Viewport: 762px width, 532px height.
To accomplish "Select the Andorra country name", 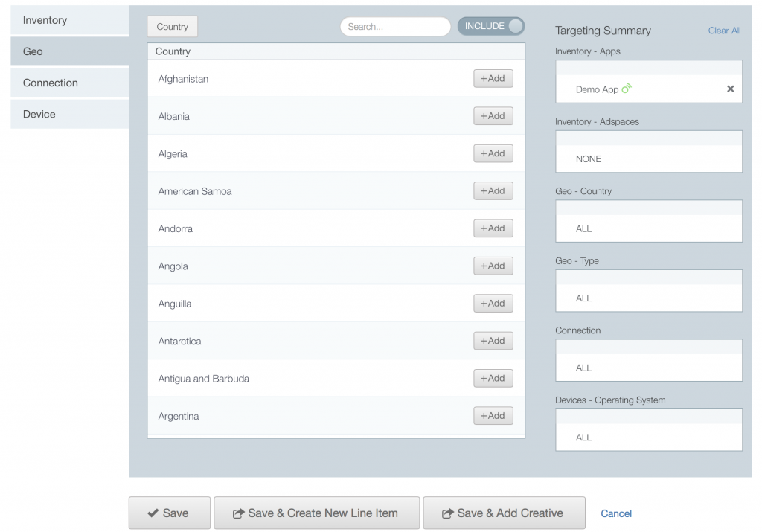I will pos(176,229).
